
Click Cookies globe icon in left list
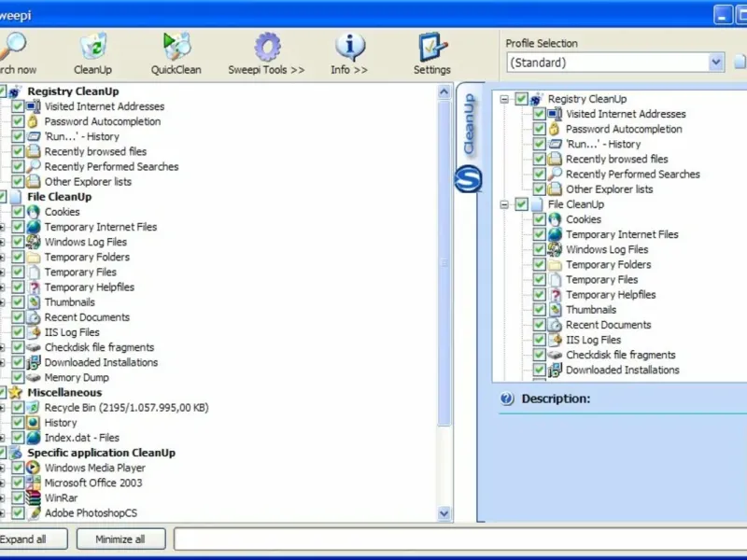(33, 212)
